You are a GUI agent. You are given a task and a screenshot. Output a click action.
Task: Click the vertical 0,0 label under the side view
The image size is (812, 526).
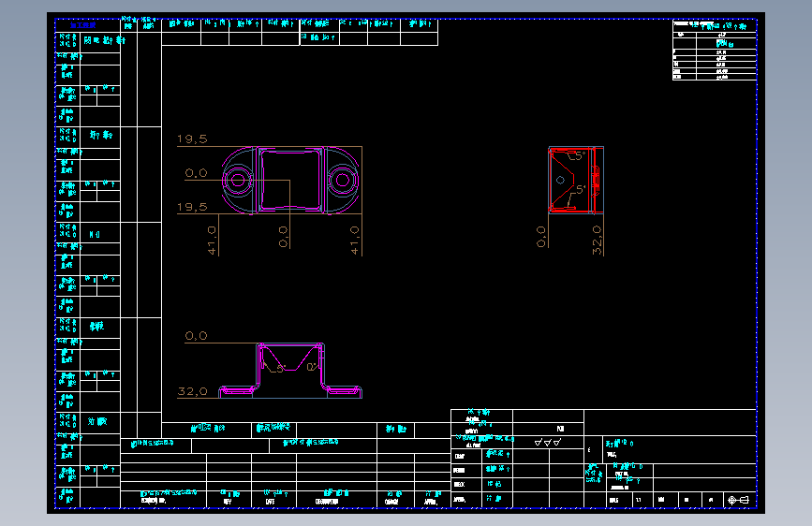(541, 237)
